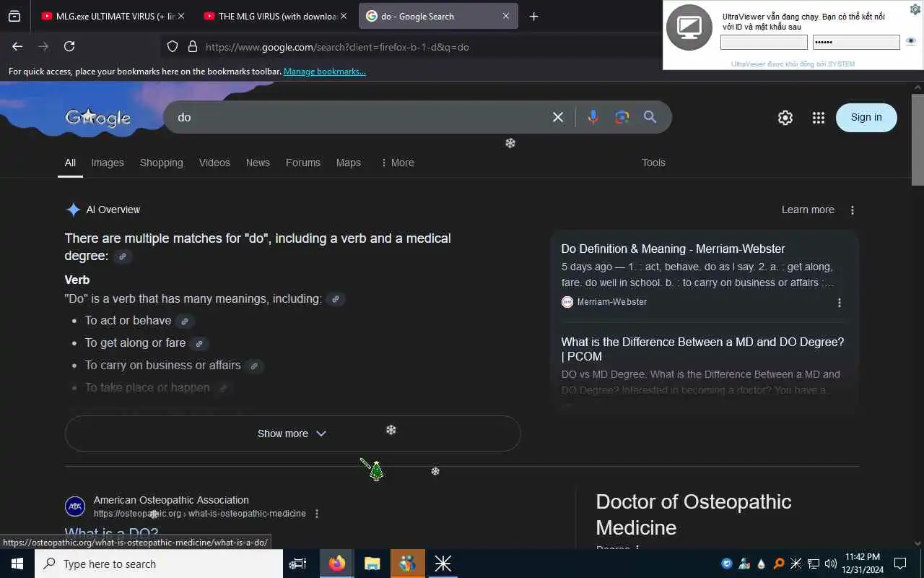Expand AI Overview with Show more
Image resolution: width=924 pixels, height=578 pixels.
tap(292, 433)
